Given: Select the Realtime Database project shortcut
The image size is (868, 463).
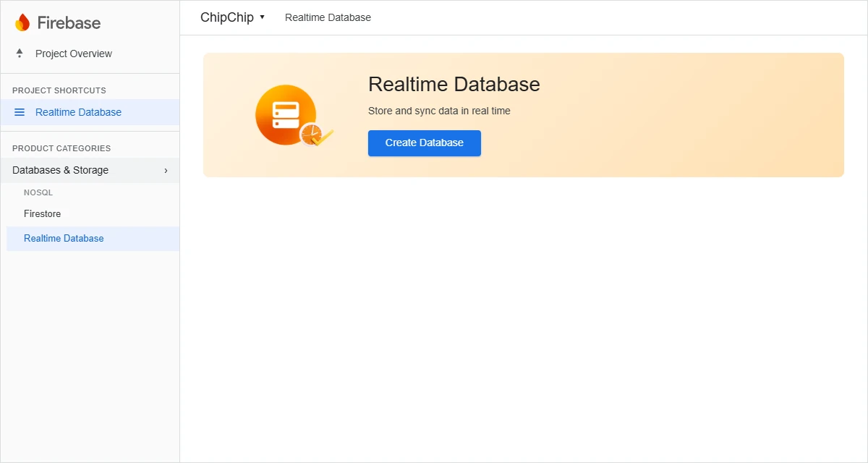Looking at the screenshot, I should pos(90,112).
